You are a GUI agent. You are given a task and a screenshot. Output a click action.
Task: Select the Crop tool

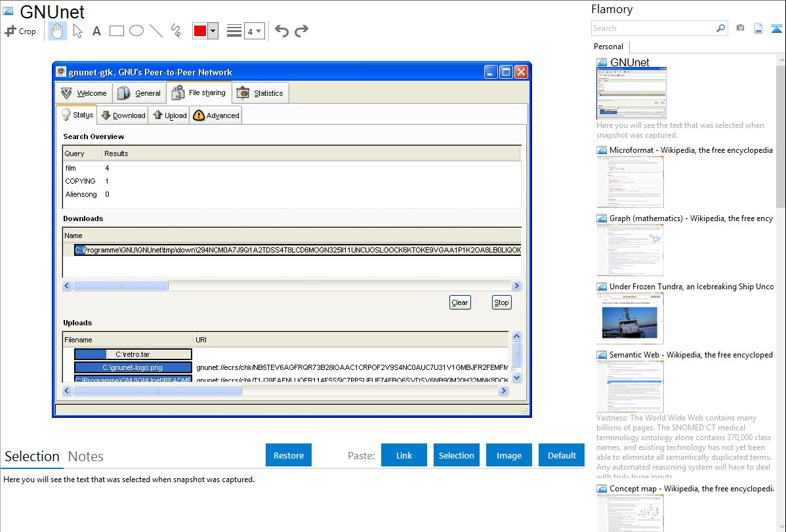click(x=20, y=31)
